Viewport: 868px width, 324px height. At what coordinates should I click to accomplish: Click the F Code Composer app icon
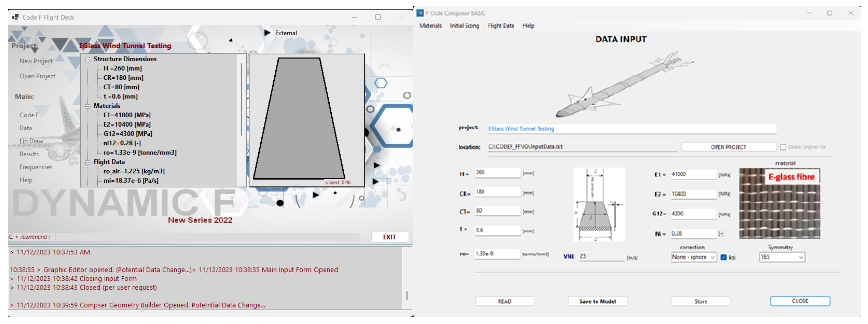(x=420, y=13)
